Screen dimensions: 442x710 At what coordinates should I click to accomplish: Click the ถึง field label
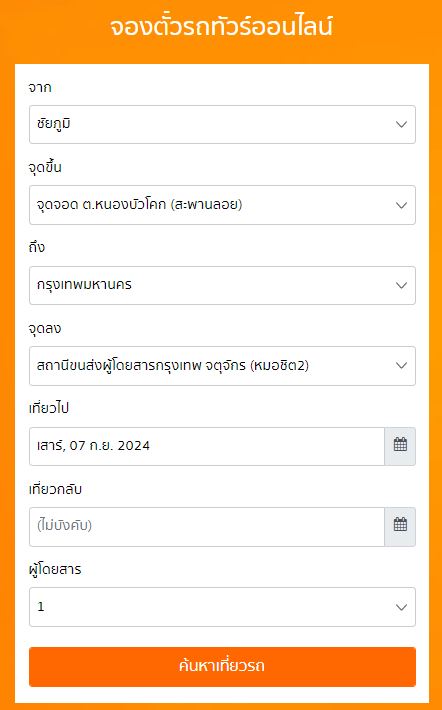pos(37,248)
